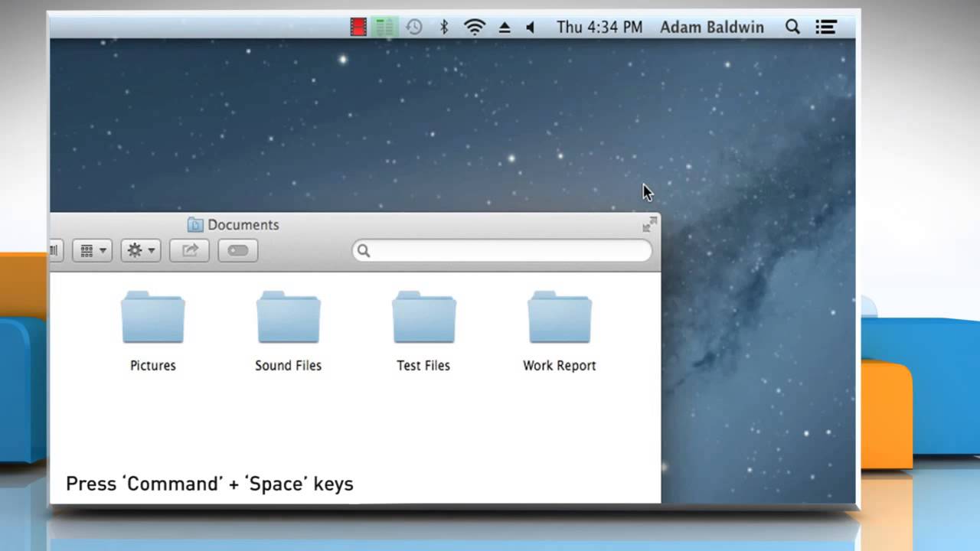Click the Pictures folder name label
The image size is (980, 551).
click(153, 366)
